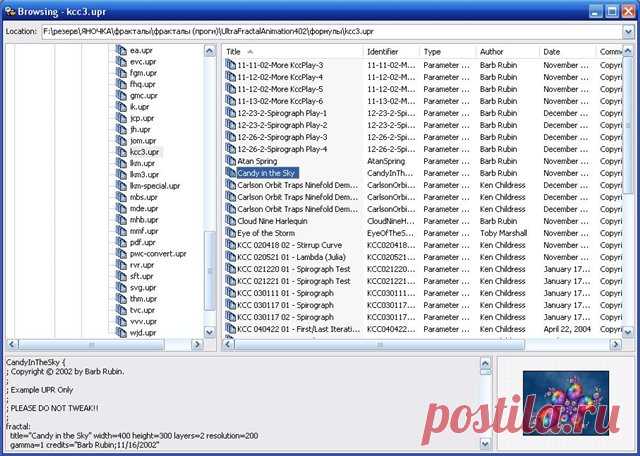Click icon for KCC 020418 02 Stirrup Curve
Image resolution: width=640 pixels, height=456 pixels.
point(230,245)
